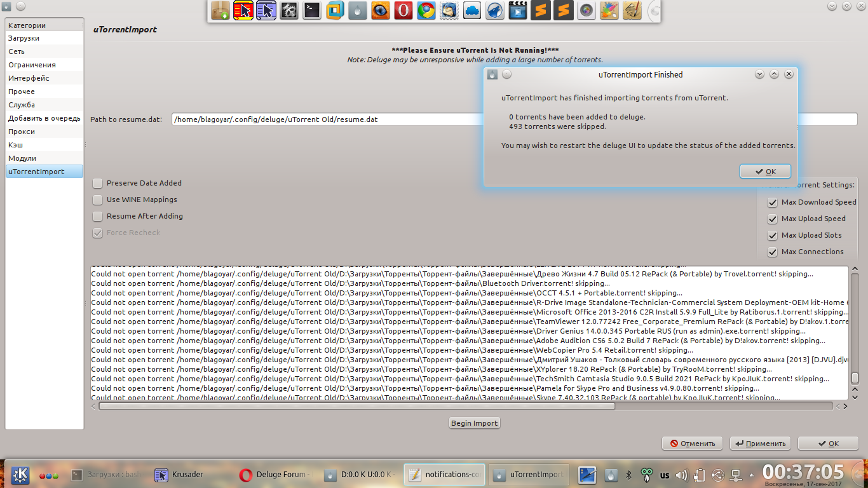This screenshot has height=488, width=868.
Task: Open the KDE application launcher
Action: coord(20,474)
